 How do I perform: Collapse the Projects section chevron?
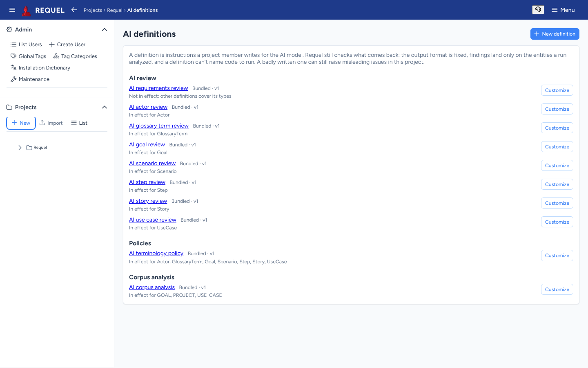(105, 107)
